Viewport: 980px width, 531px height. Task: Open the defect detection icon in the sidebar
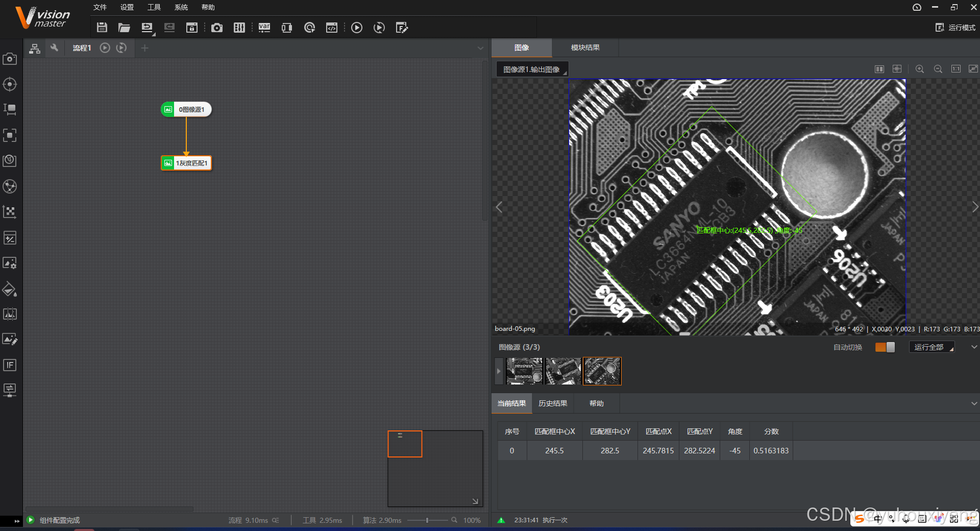(10, 314)
